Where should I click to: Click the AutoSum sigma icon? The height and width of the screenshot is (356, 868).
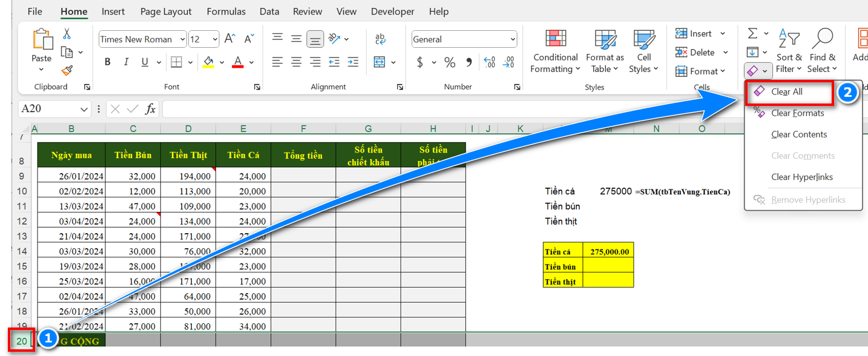tap(752, 34)
